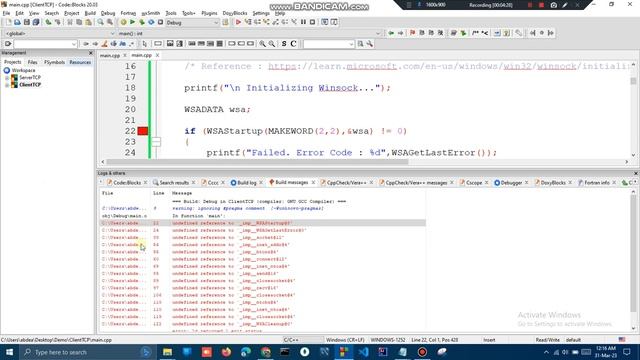The width and height of the screenshot is (640, 360).
Task: Click the Copy toolbar icon
Action: [79, 22]
